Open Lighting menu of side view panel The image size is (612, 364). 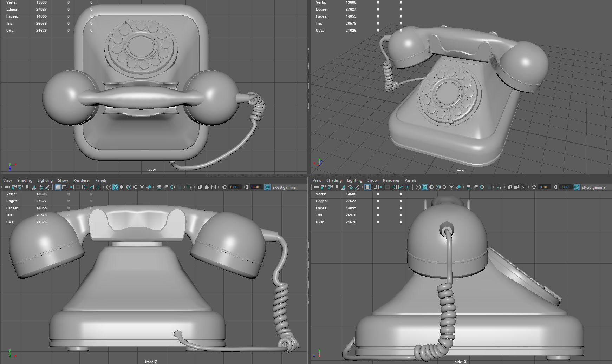(354, 180)
